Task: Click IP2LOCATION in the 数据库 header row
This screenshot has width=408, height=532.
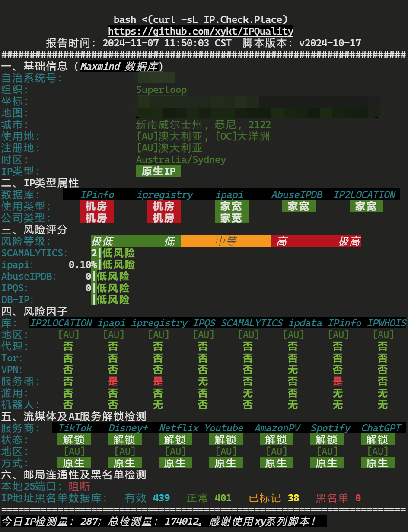Action: 364,194
